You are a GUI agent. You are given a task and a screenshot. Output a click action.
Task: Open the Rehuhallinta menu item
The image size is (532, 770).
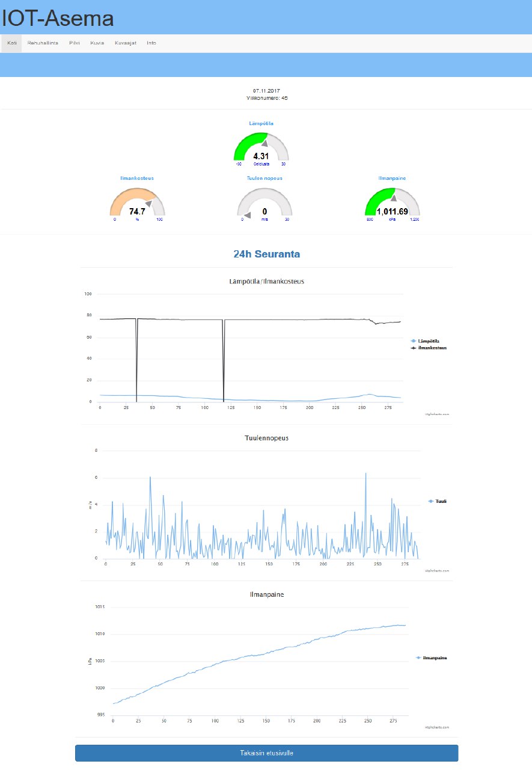pos(43,43)
